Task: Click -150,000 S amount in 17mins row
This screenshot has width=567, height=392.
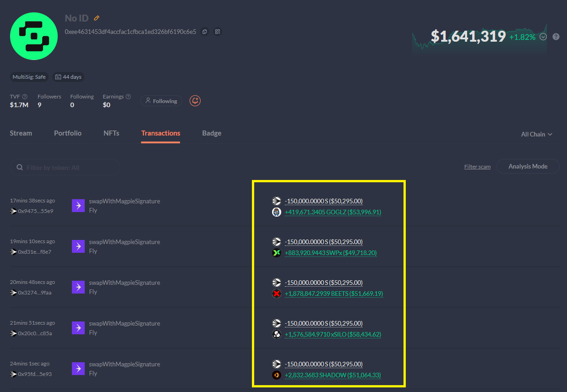Action: click(x=324, y=201)
